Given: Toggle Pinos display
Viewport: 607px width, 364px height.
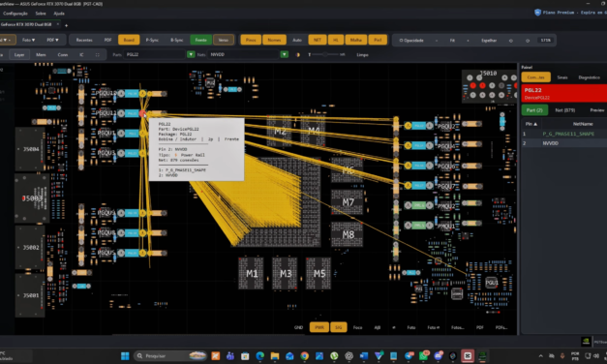Looking at the screenshot, I should click(x=251, y=40).
